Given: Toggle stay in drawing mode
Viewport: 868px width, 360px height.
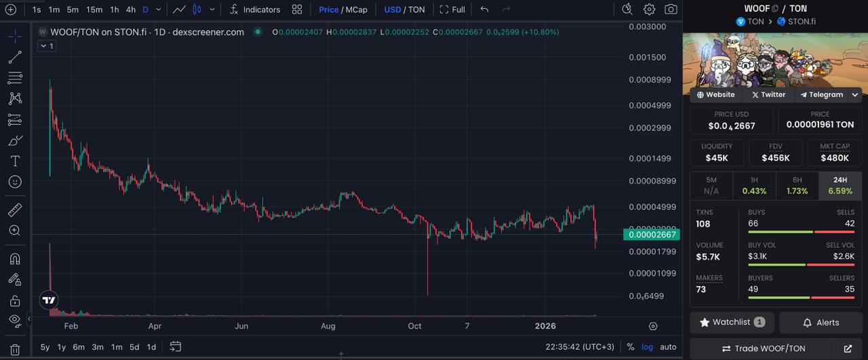Looking at the screenshot, I should pos(15,279).
